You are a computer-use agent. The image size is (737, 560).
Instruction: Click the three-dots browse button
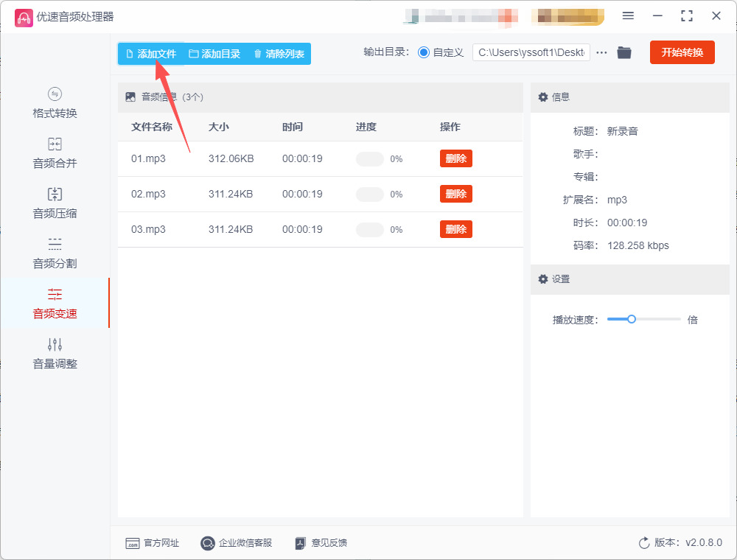pos(601,52)
